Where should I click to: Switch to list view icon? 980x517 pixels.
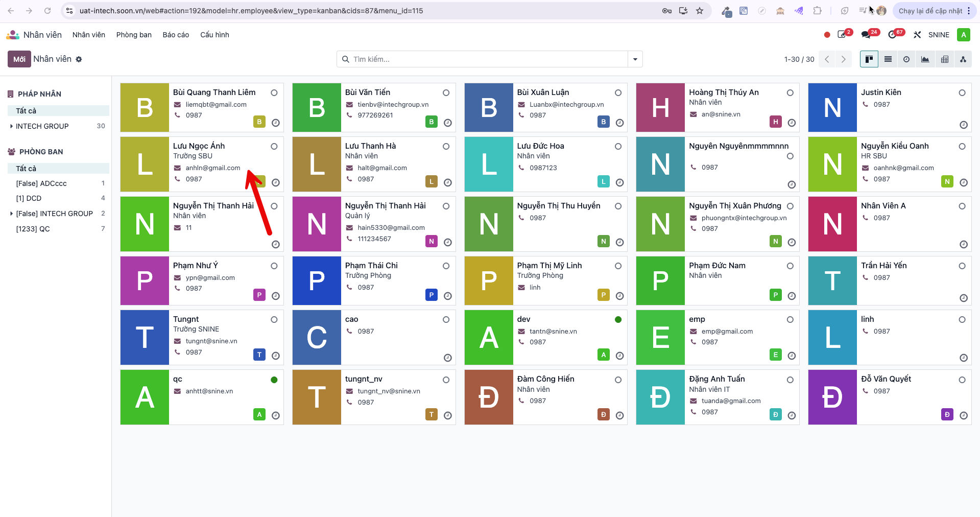[x=888, y=59]
